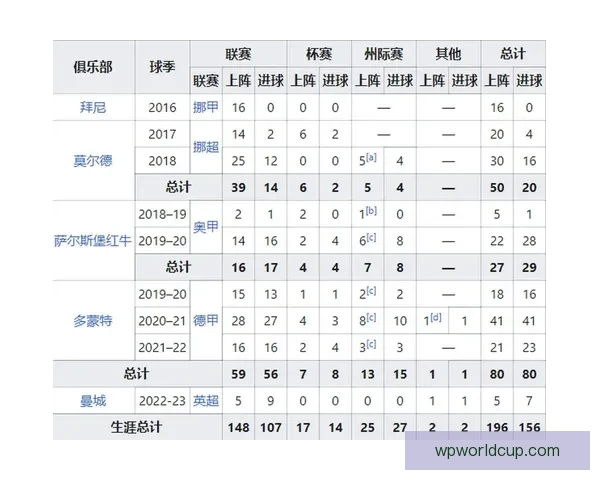Click 2019–20 Salzburg total goals 28
Viewport: 600px width, 480px height.
click(x=529, y=241)
